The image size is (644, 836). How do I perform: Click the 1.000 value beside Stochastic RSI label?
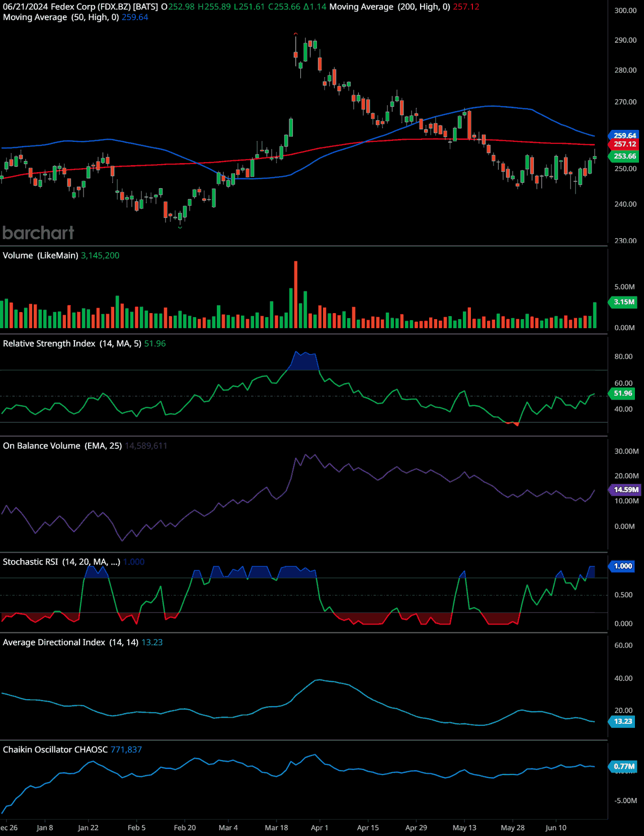click(x=134, y=562)
